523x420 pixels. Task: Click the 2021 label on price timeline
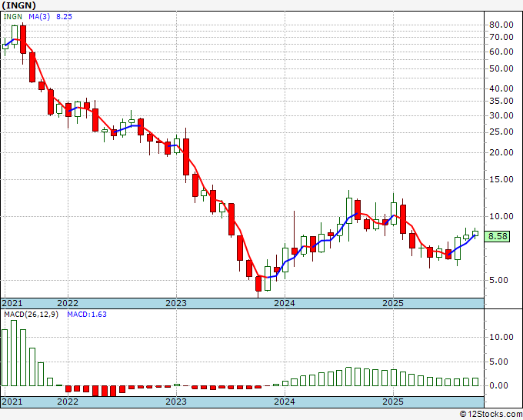click(x=12, y=303)
